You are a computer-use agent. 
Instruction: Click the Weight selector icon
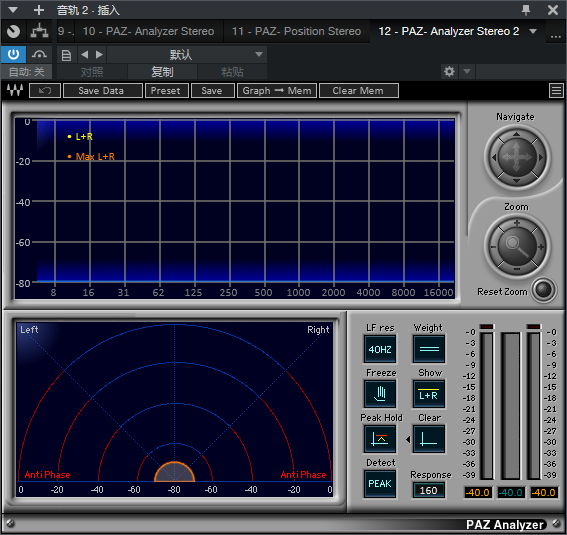click(429, 349)
